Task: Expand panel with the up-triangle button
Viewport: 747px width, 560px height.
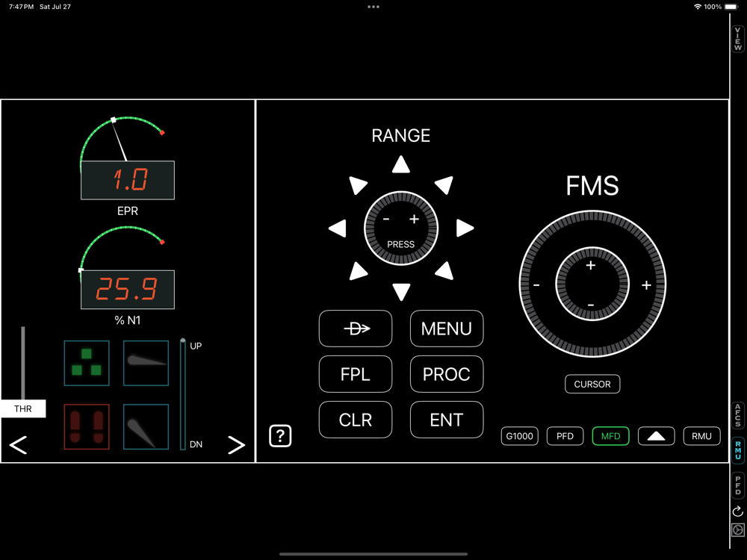Action: click(x=656, y=436)
